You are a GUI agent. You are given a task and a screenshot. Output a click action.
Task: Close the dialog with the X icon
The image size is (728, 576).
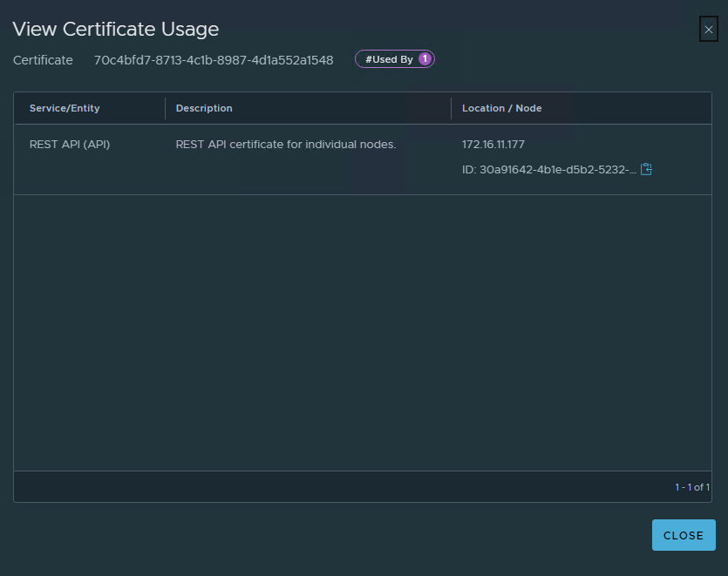[708, 30]
